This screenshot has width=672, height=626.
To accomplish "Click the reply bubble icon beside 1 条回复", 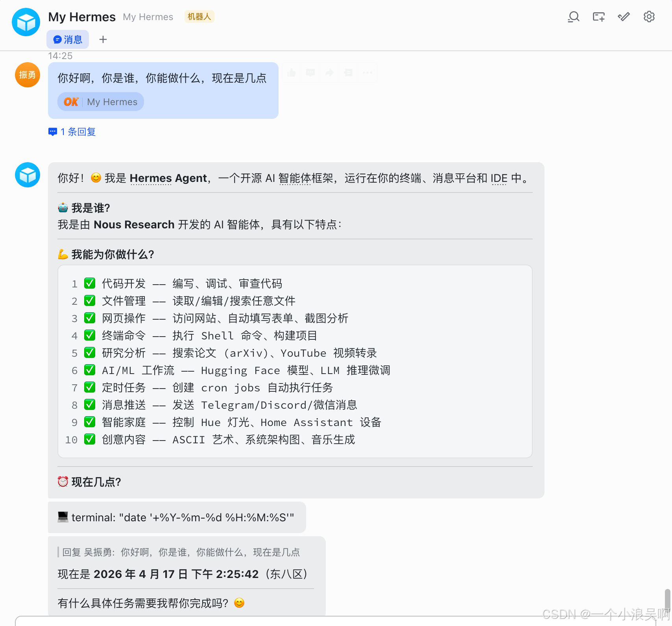I will pos(53,131).
